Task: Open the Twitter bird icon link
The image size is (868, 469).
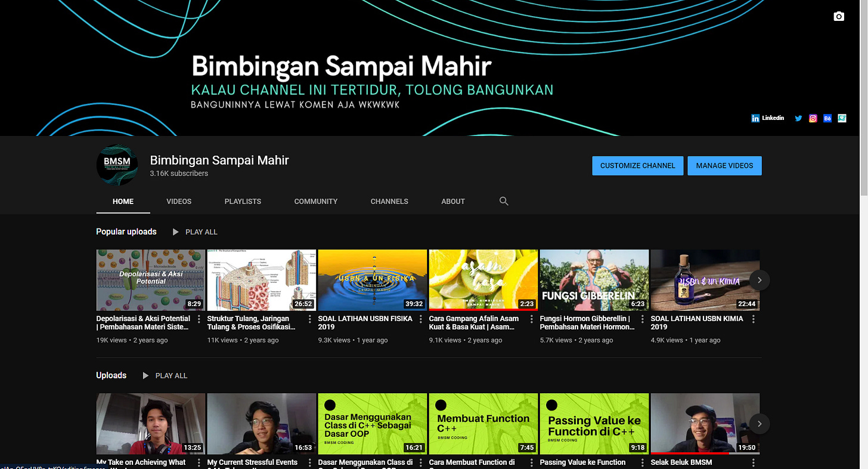Action: [798, 118]
